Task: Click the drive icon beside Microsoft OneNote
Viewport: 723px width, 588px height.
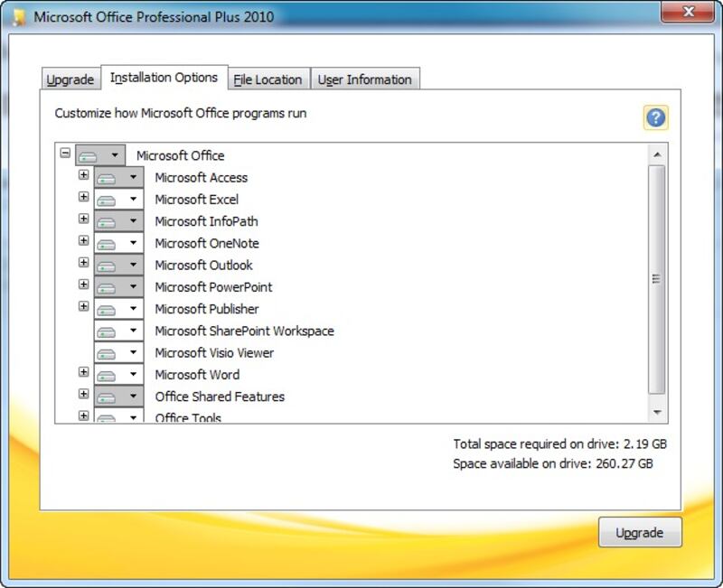Action: click(108, 244)
